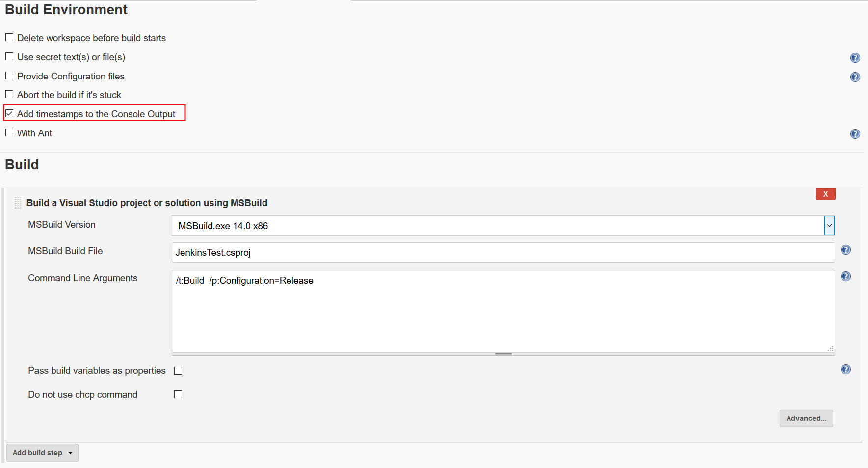
Task: Tick Provide Configuration files checkbox
Action: coord(9,76)
